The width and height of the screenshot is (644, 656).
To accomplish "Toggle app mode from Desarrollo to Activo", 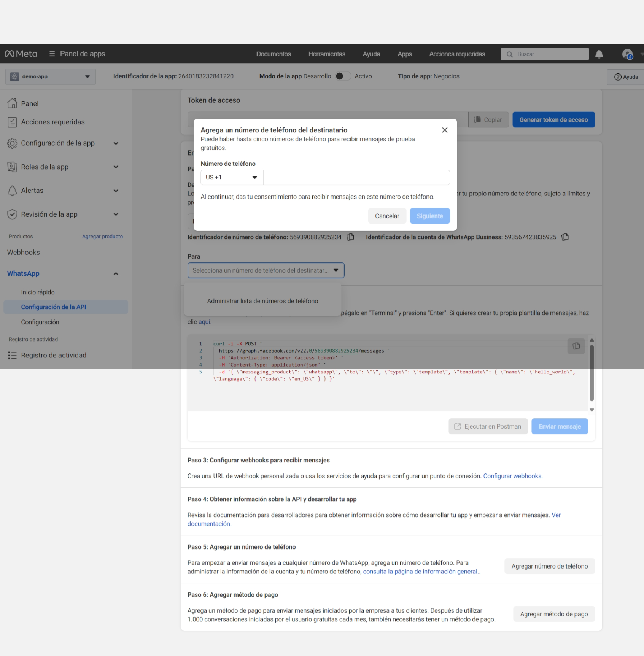I will [342, 76].
